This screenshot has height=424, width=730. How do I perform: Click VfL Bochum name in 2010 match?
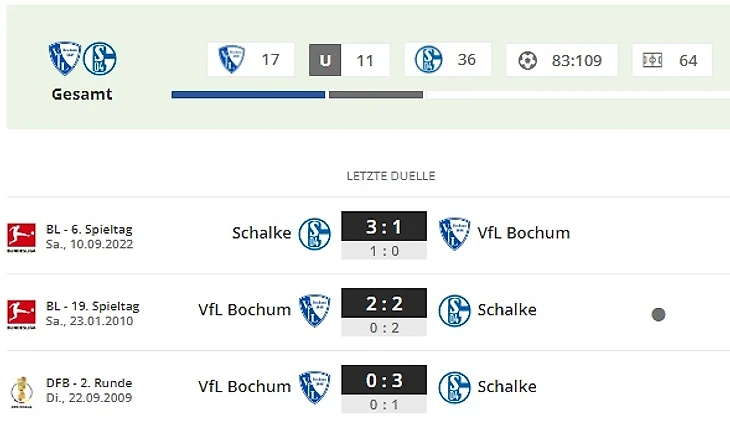tap(245, 310)
